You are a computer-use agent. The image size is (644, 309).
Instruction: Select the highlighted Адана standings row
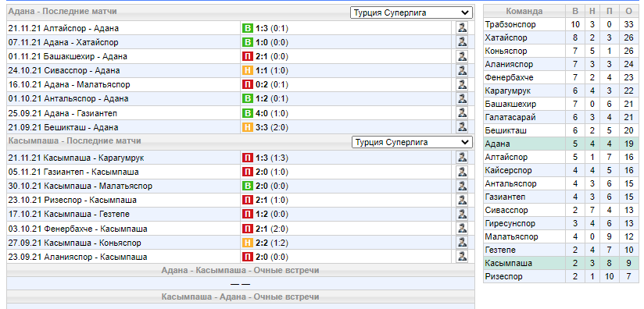pyautogui.click(x=561, y=144)
